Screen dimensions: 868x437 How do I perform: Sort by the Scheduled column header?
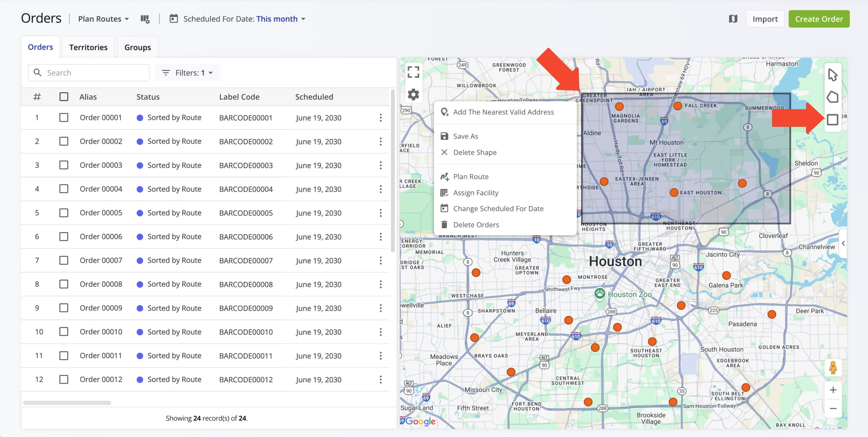314,97
